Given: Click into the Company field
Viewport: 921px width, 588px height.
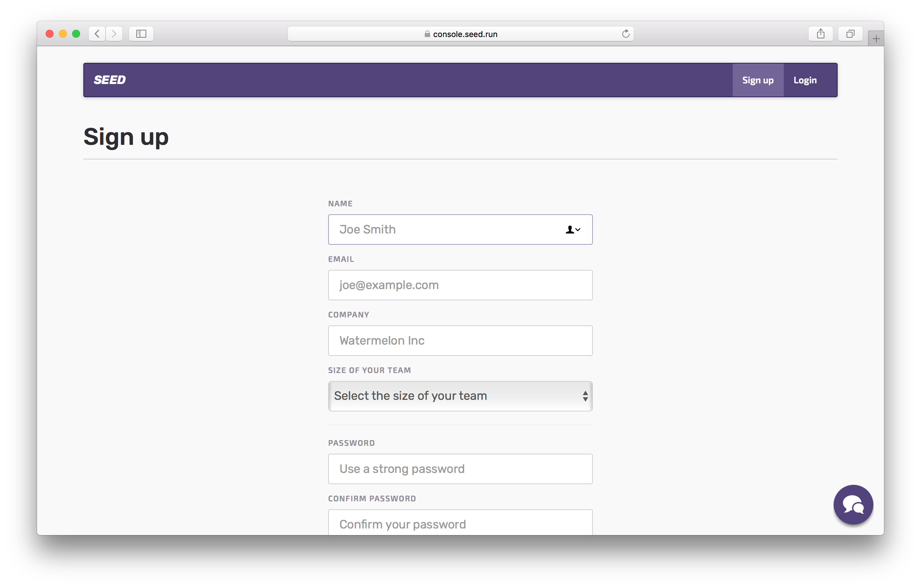Looking at the screenshot, I should (x=460, y=341).
